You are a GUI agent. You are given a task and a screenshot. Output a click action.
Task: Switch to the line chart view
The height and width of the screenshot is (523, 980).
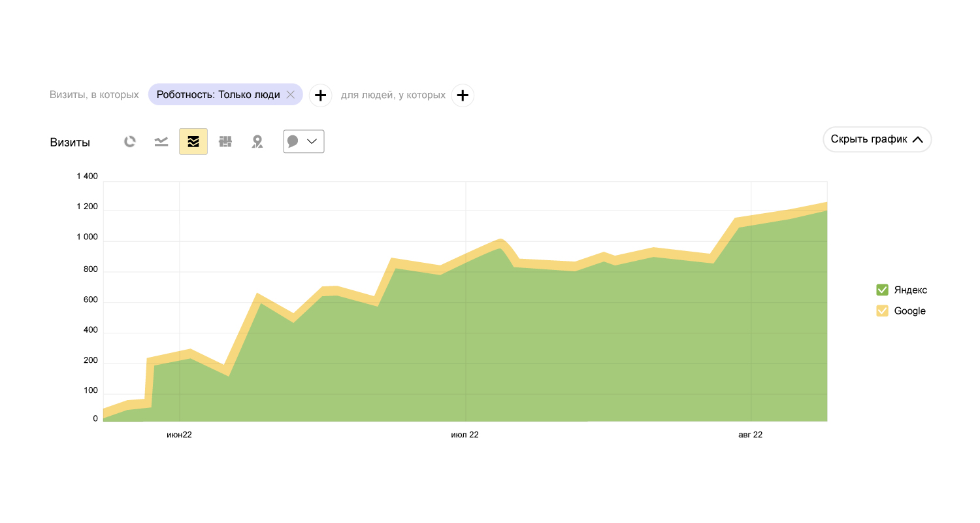tap(161, 142)
